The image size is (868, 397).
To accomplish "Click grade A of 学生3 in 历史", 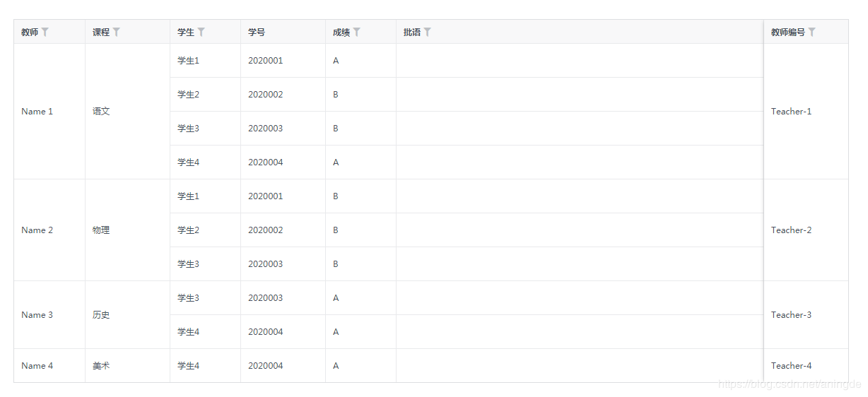I will 336,298.
